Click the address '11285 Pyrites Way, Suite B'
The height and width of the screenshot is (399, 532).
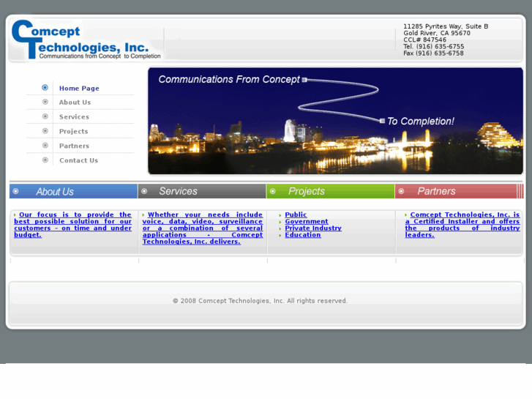click(x=446, y=26)
